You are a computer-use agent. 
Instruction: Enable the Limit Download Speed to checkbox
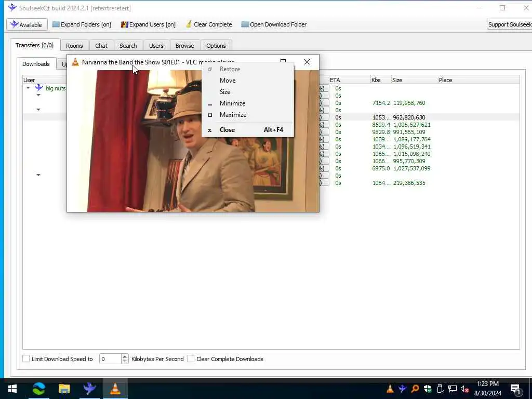coord(26,358)
